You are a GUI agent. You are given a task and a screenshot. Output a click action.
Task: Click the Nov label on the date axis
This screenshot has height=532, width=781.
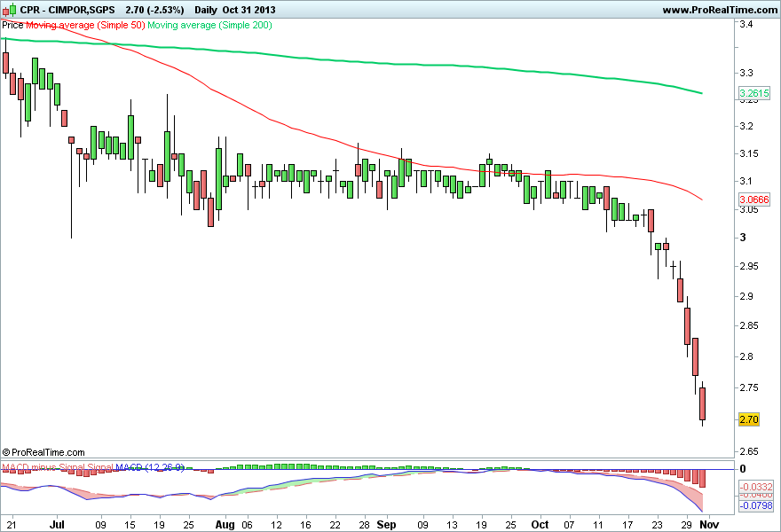pyautogui.click(x=709, y=525)
